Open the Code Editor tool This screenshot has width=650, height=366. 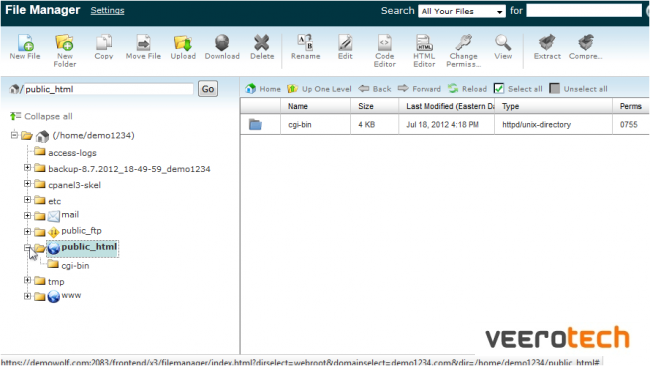coord(384,43)
